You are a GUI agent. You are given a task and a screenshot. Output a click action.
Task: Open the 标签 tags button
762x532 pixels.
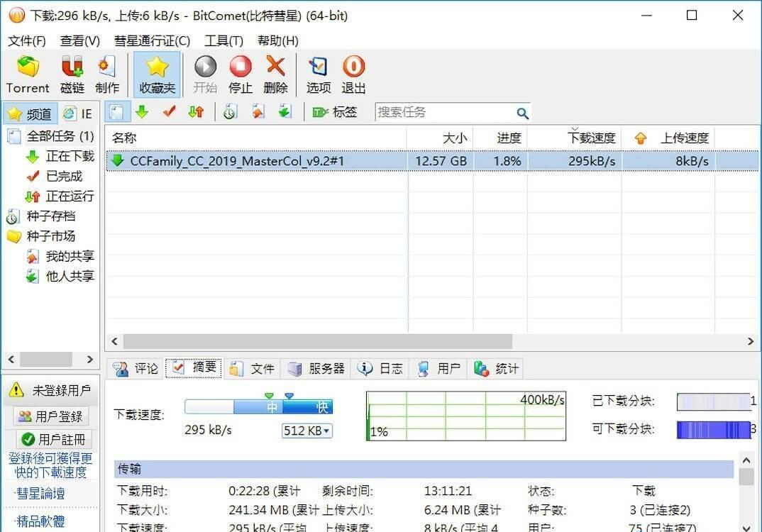click(x=335, y=112)
